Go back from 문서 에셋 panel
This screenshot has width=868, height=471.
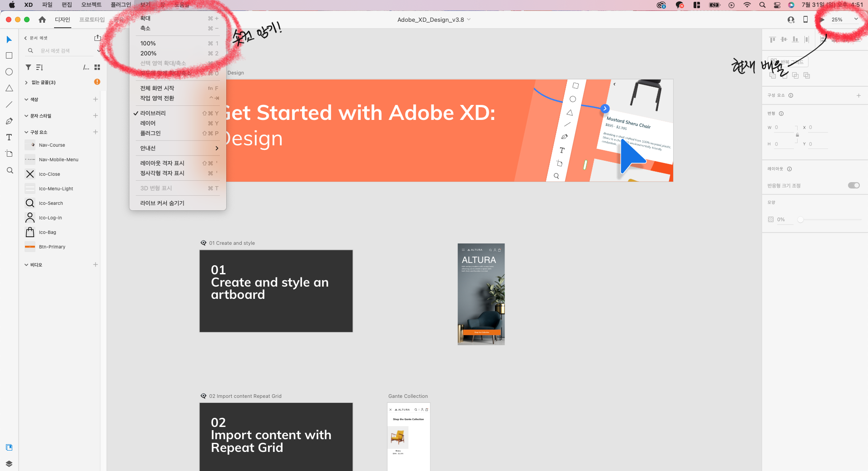tap(25, 38)
